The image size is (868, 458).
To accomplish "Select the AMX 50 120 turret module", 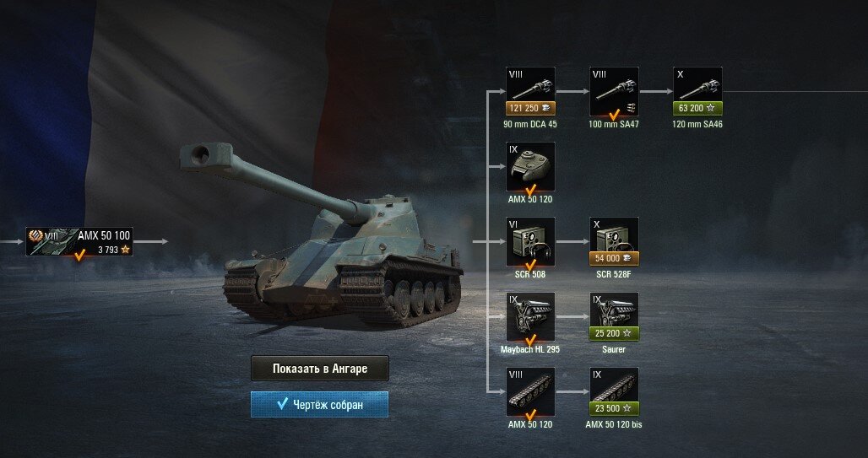I will coord(530,166).
